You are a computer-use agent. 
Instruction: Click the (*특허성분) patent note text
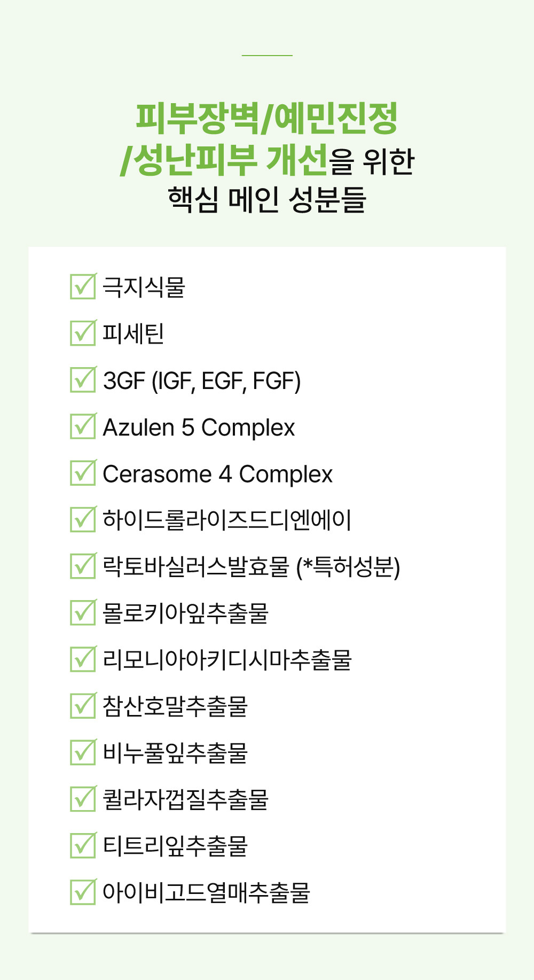(348, 567)
